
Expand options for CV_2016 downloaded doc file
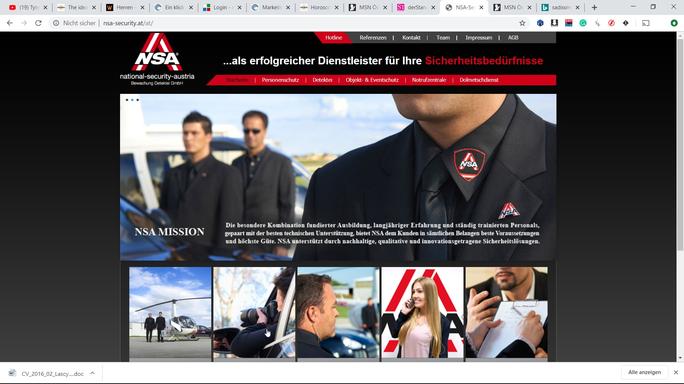tap(92, 373)
